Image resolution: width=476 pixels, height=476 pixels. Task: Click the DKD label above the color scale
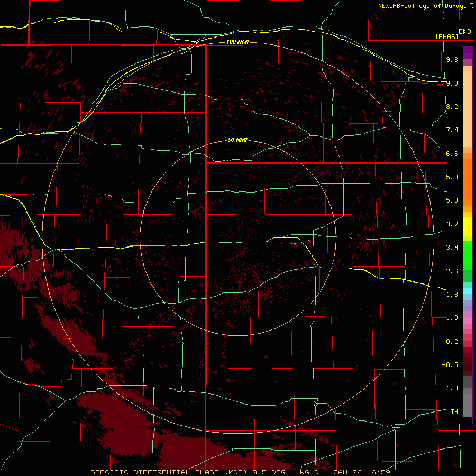[464, 31]
